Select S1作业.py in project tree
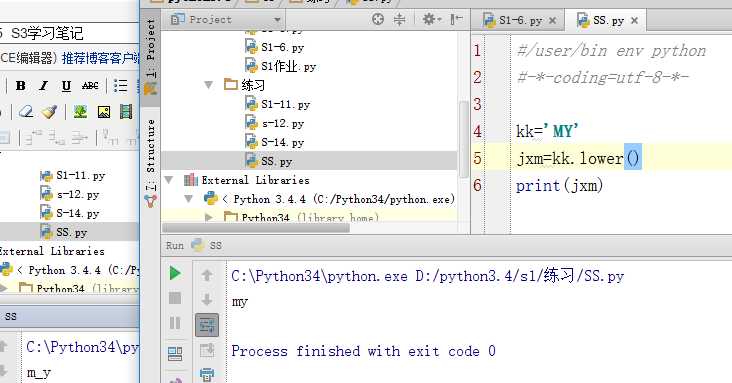Image resolution: width=732 pixels, height=383 pixels. click(x=281, y=66)
